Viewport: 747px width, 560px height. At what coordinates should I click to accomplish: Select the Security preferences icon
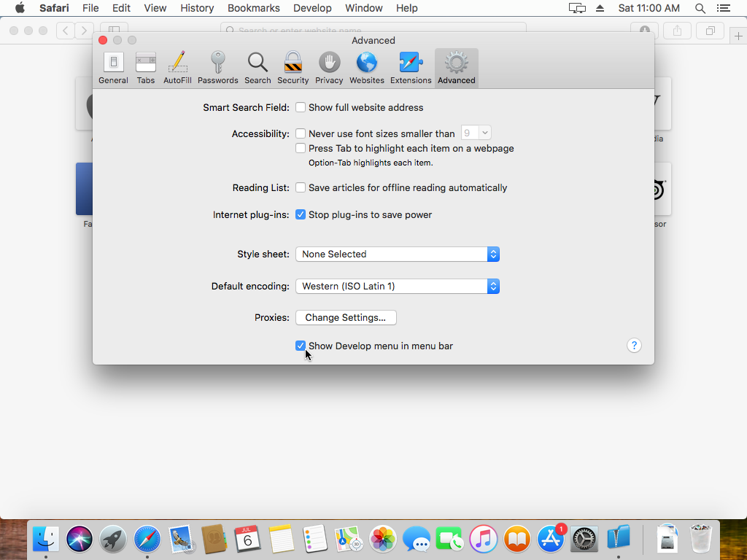click(293, 68)
